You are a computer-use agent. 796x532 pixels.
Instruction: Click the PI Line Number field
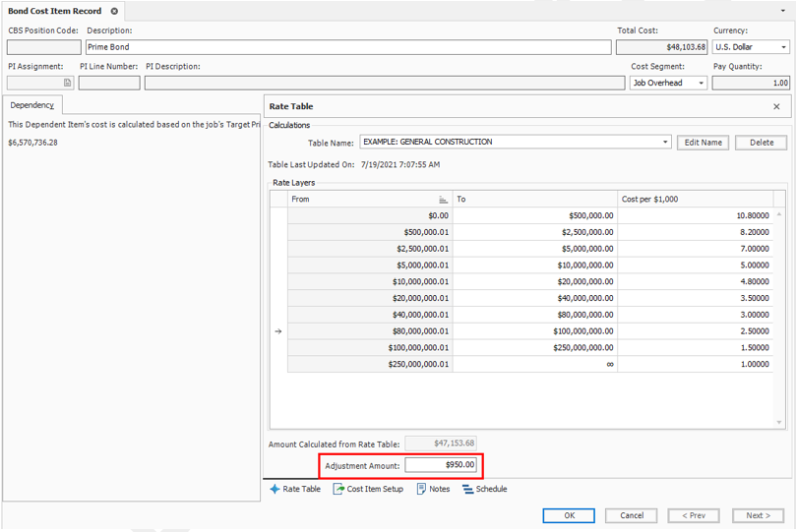click(109, 83)
